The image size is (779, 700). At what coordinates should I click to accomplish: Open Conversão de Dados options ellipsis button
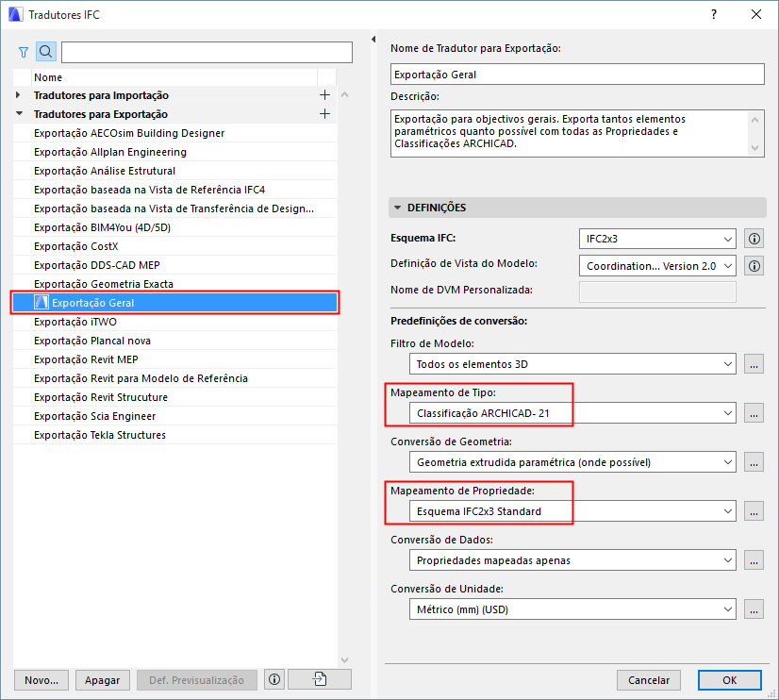pyautogui.click(x=754, y=560)
